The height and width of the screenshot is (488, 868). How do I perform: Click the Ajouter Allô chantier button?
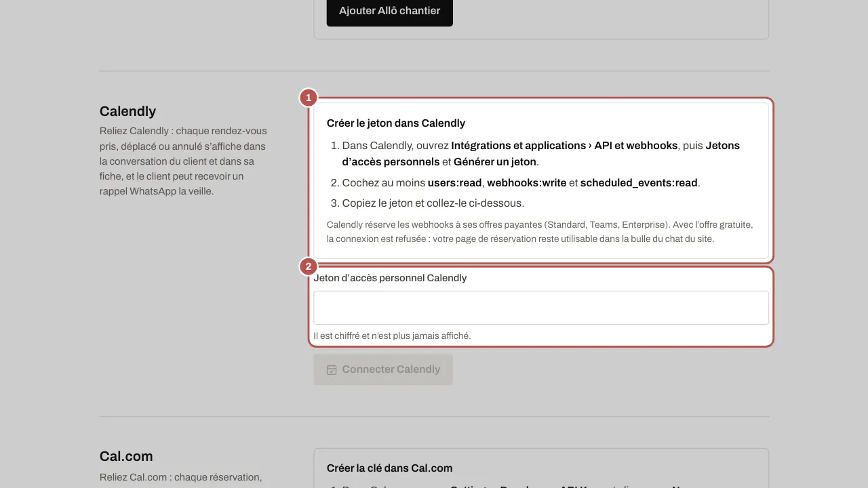coord(389,12)
